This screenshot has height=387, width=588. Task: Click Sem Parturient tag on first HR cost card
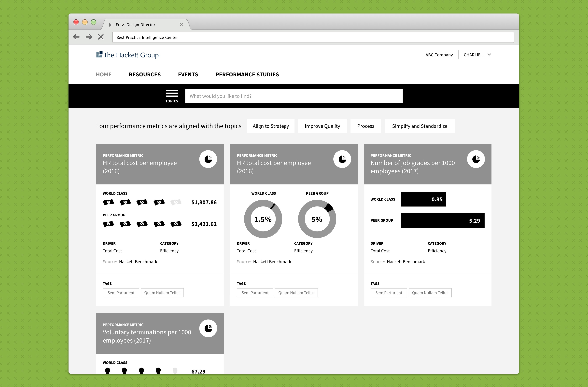pyautogui.click(x=121, y=293)
